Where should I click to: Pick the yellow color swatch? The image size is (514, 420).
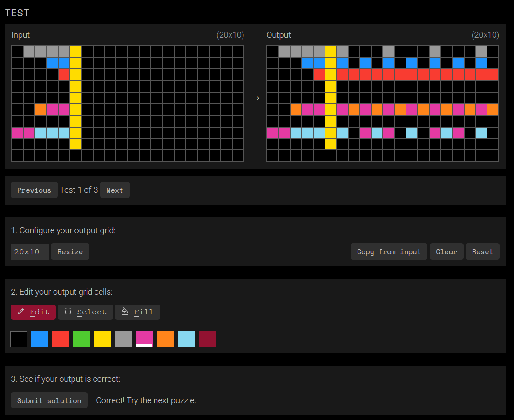pyautogui.click(x=102, y=339)
